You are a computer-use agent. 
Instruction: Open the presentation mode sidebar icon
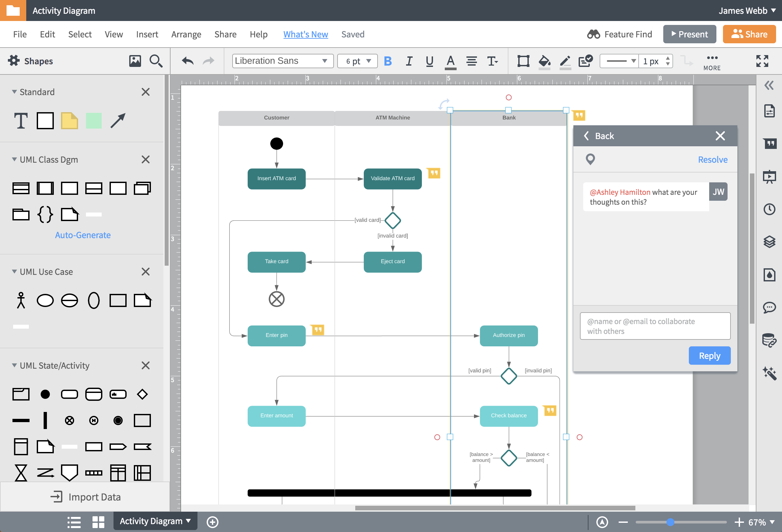[x=769, y=177]
